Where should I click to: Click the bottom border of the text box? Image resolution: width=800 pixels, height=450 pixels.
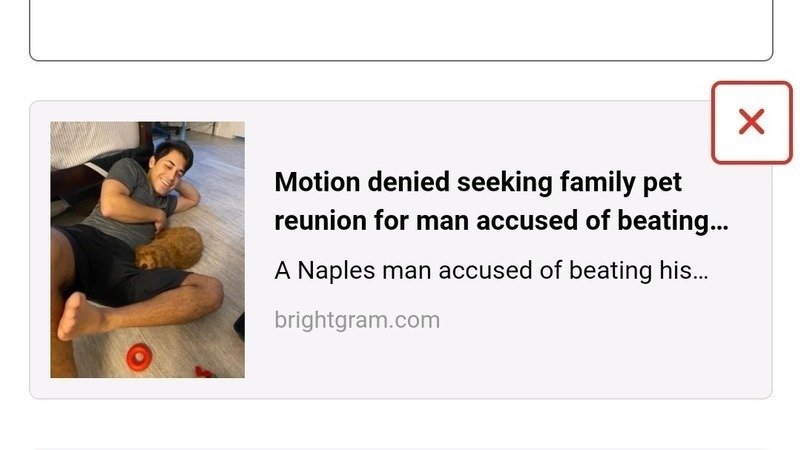(400, 60)
